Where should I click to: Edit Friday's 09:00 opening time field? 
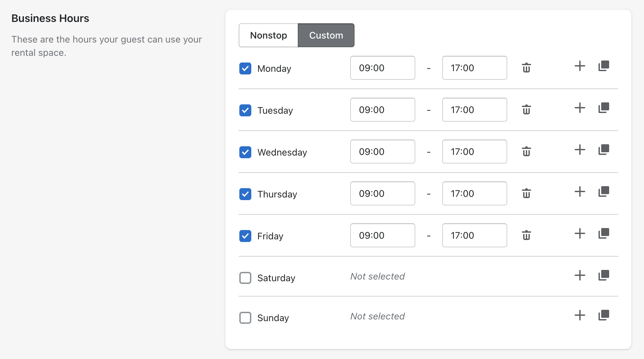[382, 235]
